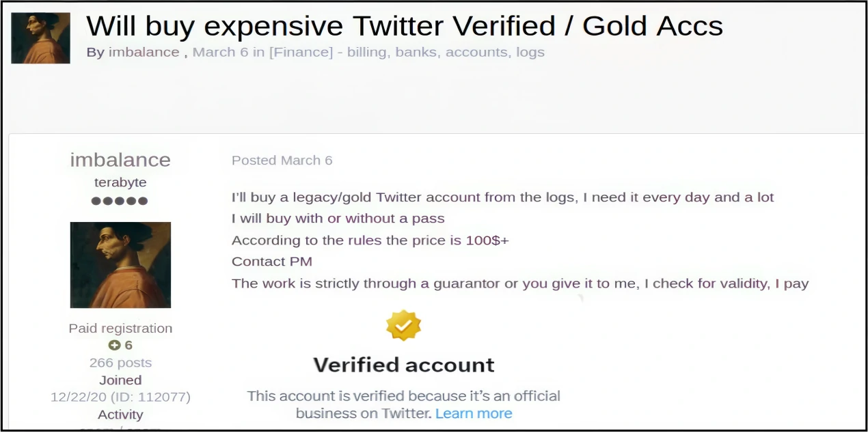Open the topic starter avatar in the header

point(40,38)
